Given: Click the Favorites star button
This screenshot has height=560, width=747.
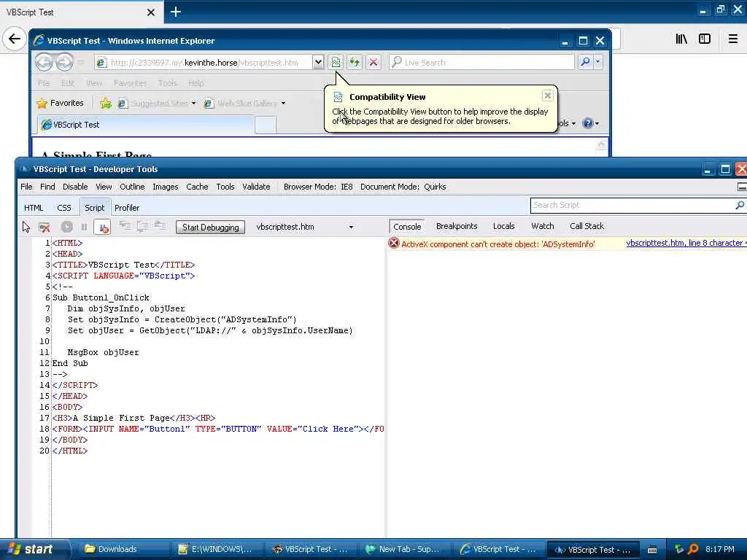Looking at the screenshot, I should [60, 103].
